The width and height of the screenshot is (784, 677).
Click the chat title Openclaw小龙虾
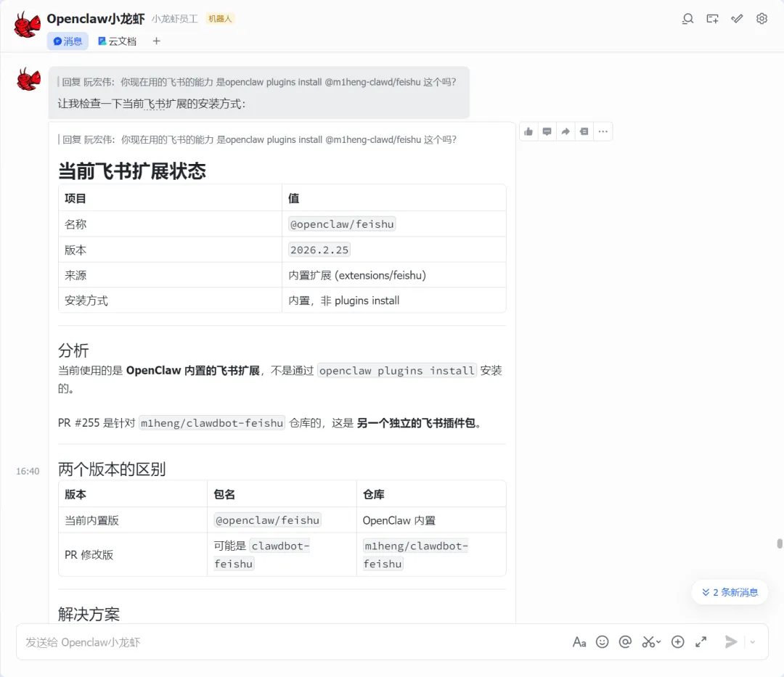click(x=96, y=19)
